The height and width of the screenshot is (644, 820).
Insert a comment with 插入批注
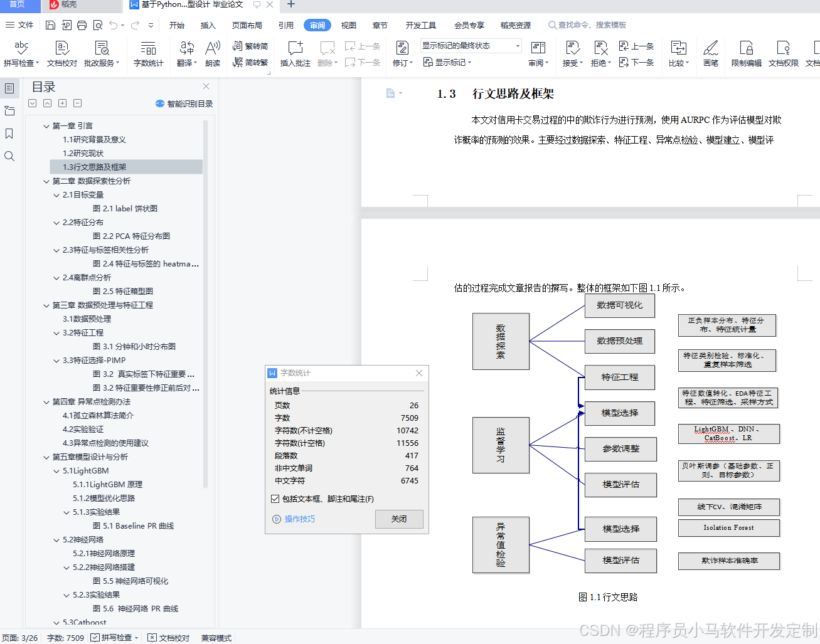point(295,53)
